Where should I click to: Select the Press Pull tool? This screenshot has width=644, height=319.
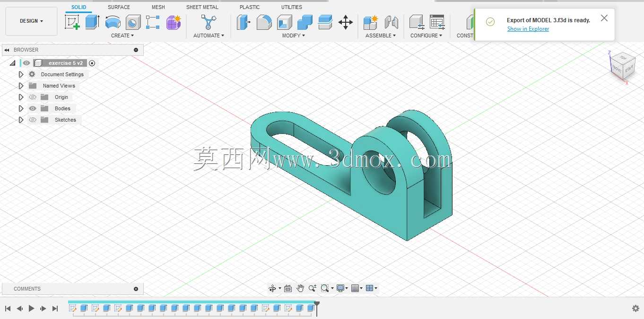244,22
